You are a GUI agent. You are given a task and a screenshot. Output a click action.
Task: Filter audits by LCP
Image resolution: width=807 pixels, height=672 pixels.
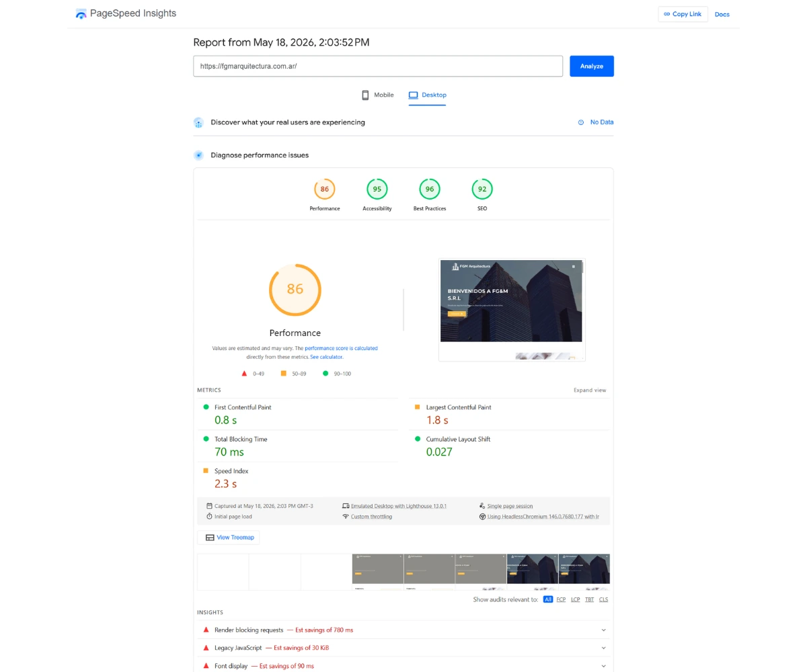tap(576, 599)
